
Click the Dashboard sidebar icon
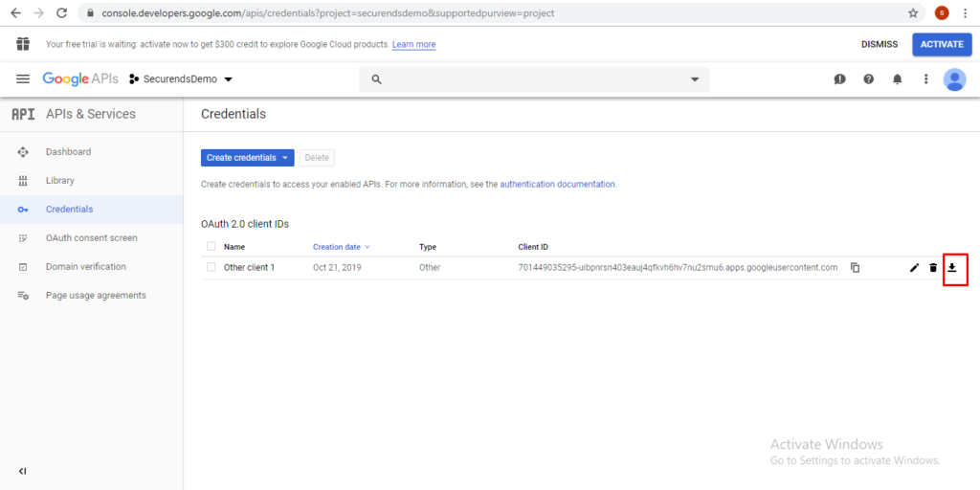click(23, 152)
